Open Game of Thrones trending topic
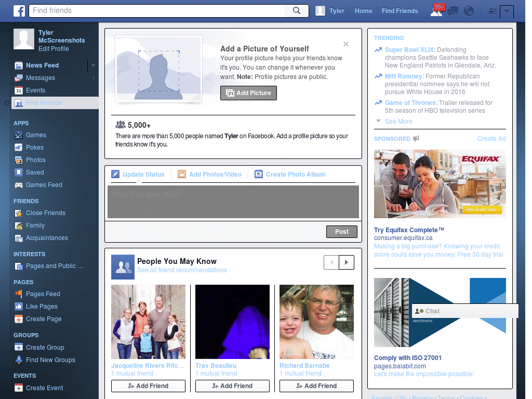 click(410, 103)
